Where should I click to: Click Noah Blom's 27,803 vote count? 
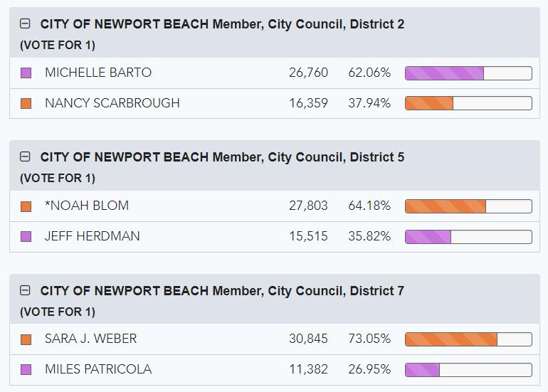308,206
